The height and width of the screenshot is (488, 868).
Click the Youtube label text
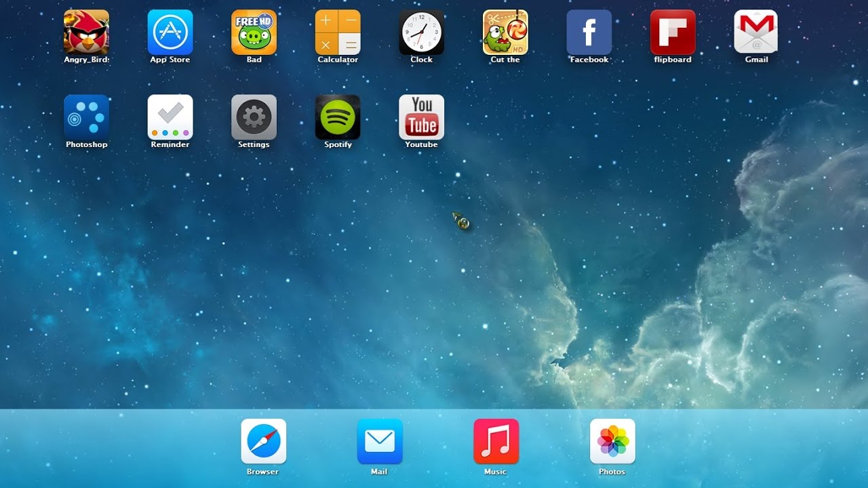pyautogui.click(x=421, y=144)
